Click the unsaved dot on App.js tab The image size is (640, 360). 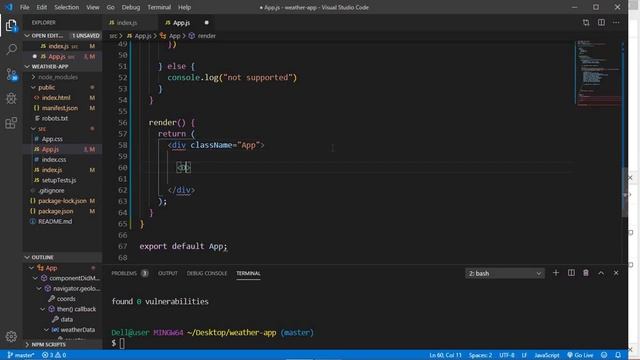tap(207, 22)
